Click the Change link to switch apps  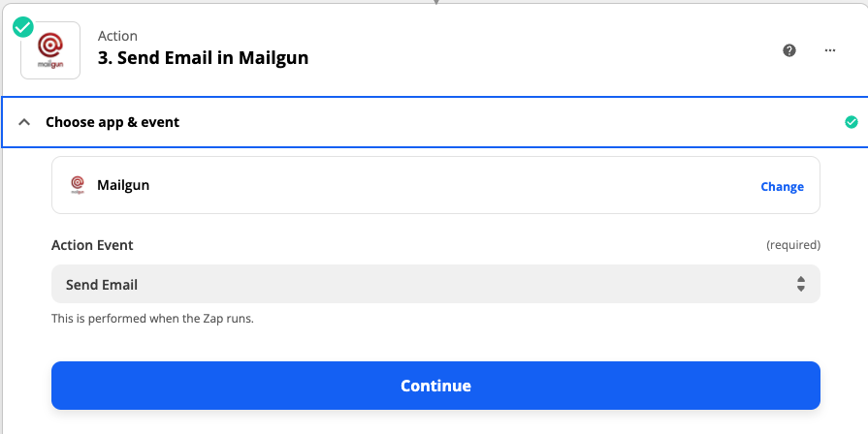coord(783,186)
